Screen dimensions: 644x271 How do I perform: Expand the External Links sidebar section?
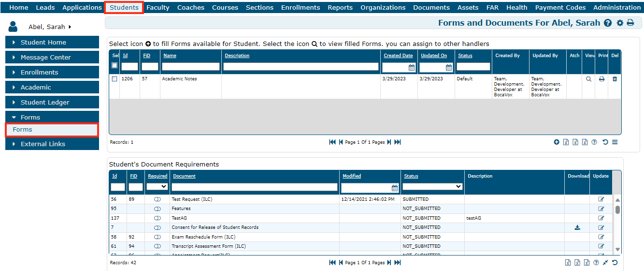(52, 144)
